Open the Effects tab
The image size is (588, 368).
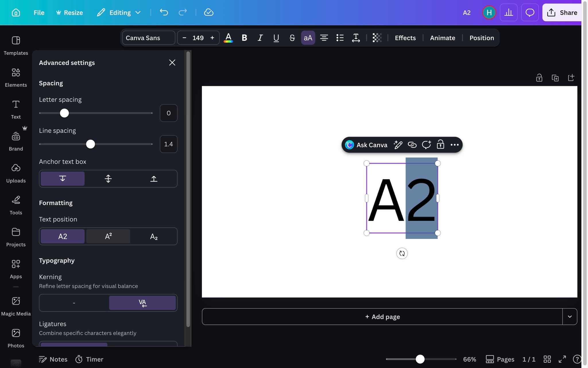click(x=405, y=38)
